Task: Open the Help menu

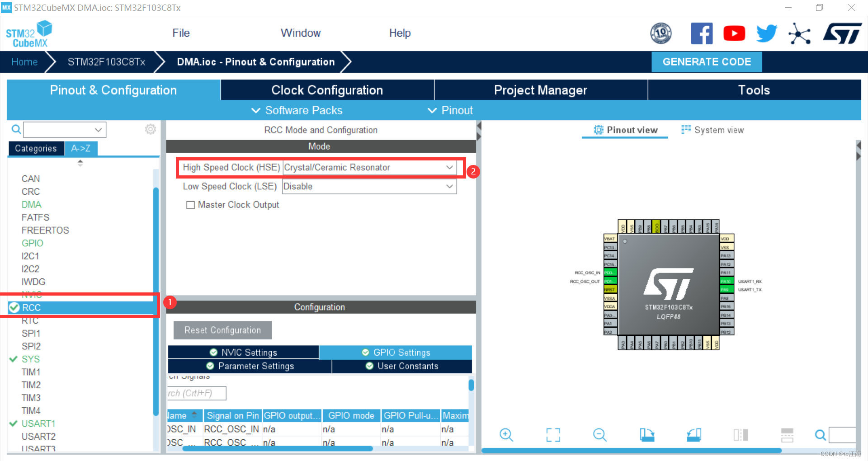Action: pos(400,33)
